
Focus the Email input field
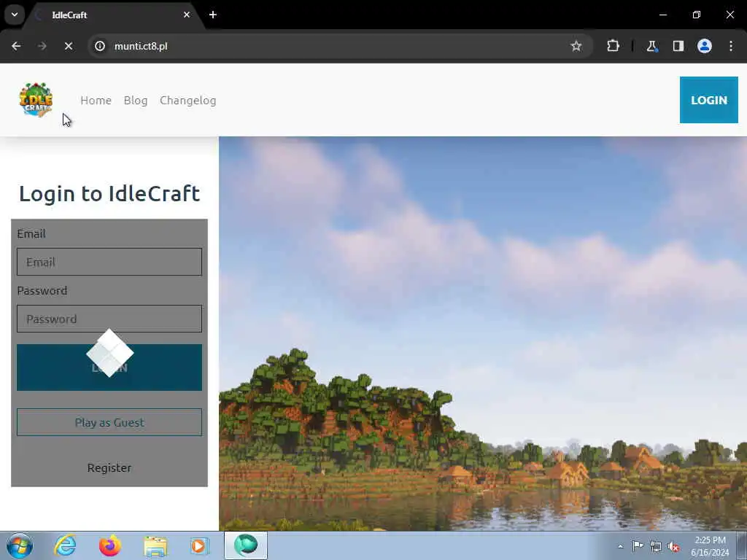pos(109,262)
